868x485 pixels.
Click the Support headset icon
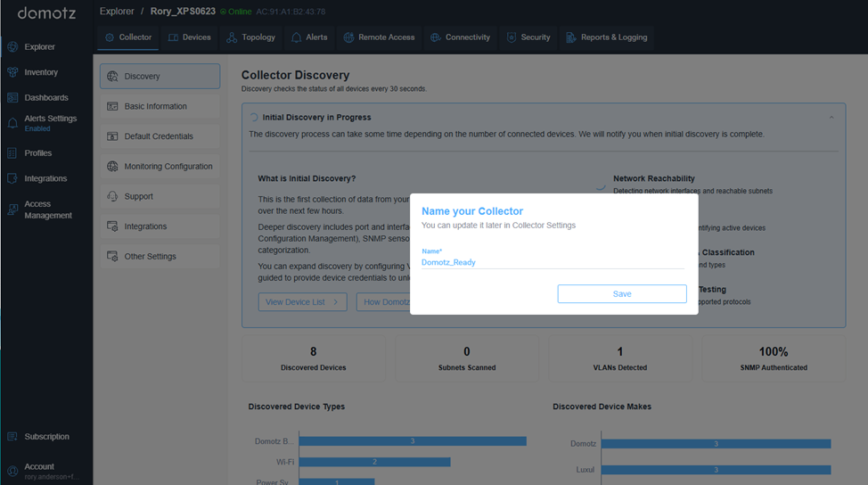[112, 196]
